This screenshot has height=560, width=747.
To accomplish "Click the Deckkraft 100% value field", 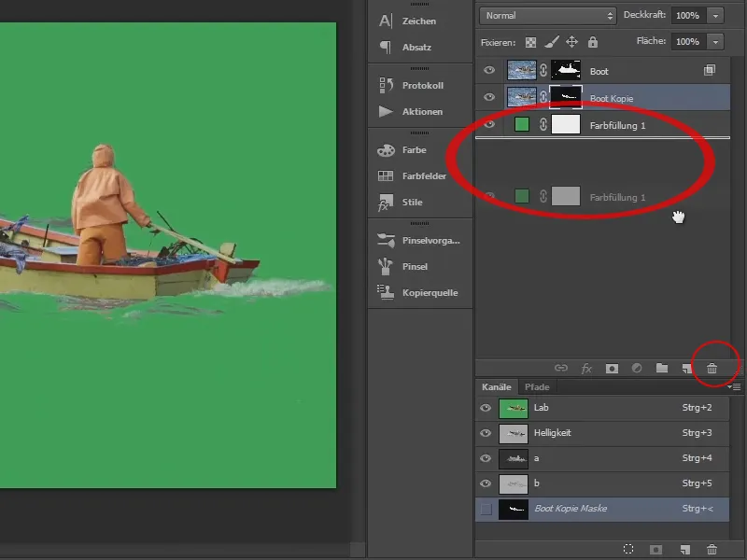I will click(x=688, y=16).
